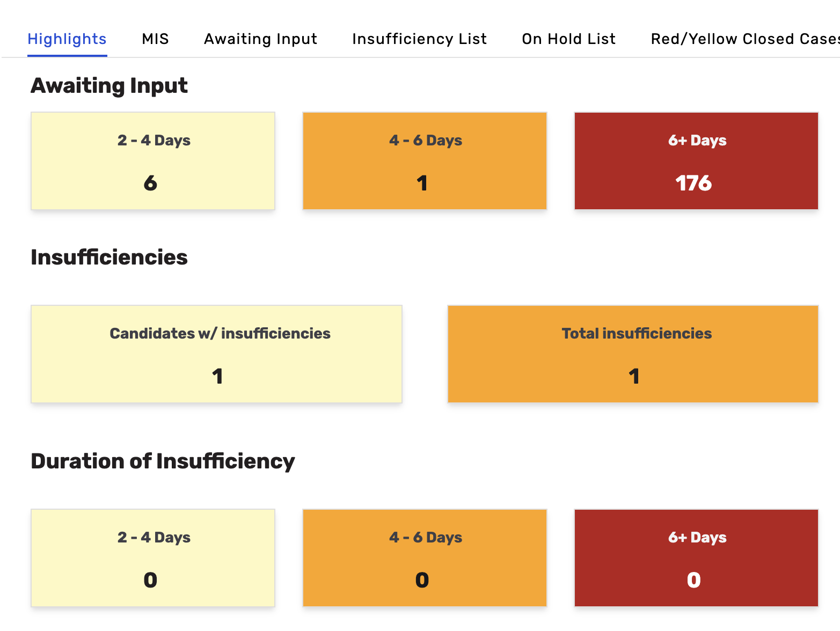Click the 176 count in Awaiting Input
Screen dimensions: 840x631
click(693, 184)
